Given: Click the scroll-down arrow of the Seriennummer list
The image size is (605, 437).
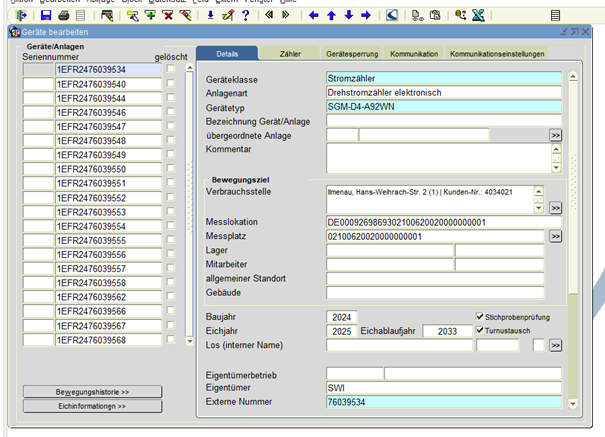Looking at the screenshot, I should (190, 341).
